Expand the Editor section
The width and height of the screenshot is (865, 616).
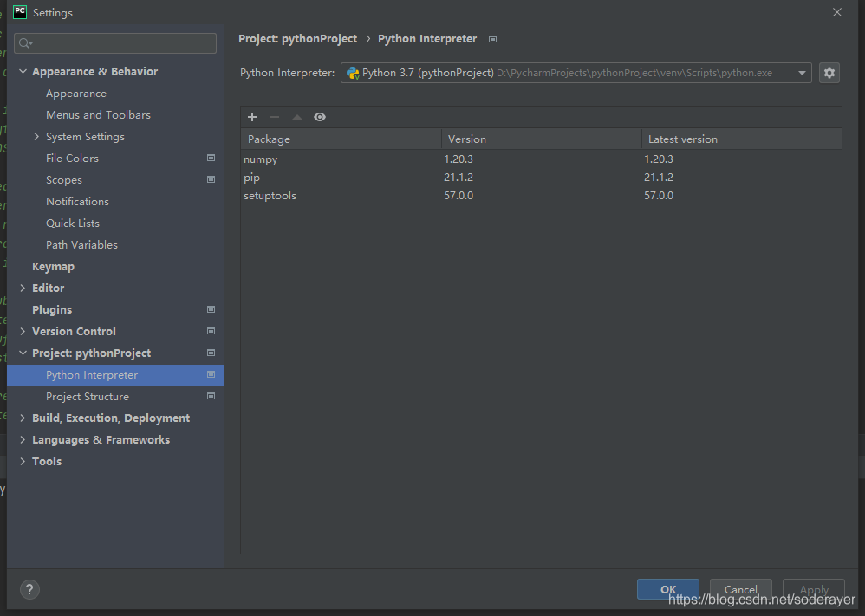point(23,288)
